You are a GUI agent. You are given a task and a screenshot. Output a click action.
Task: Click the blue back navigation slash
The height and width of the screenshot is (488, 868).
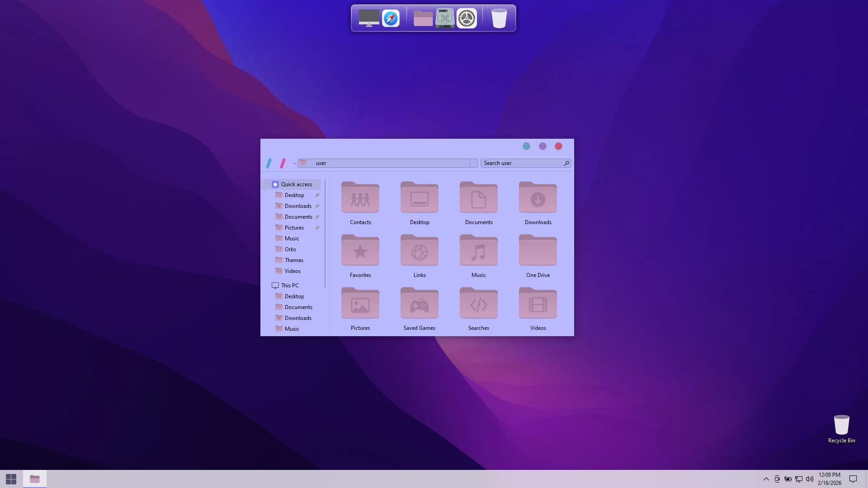269,163
